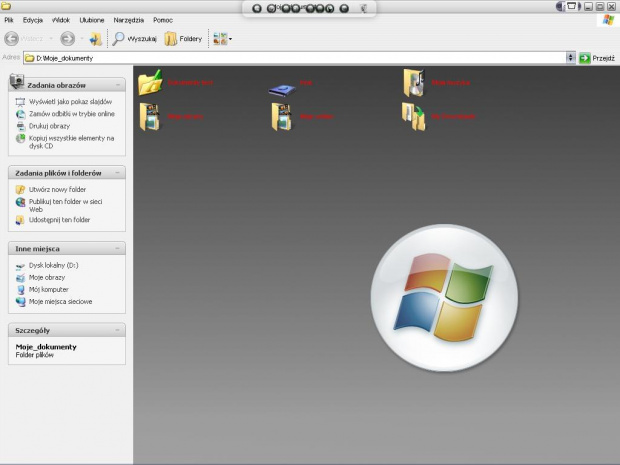Maximize the Explorer window
Screen dimensions: 620x465
click(x=600, y=6)
